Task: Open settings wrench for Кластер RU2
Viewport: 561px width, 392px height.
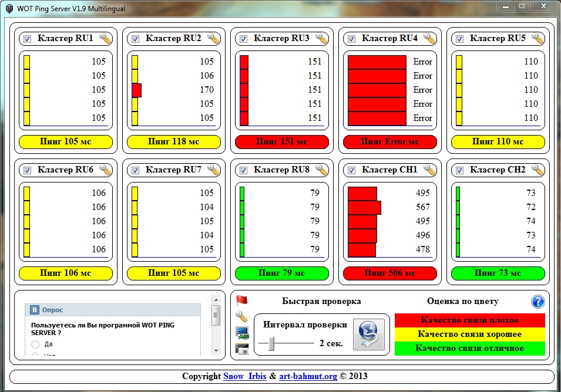Action: pos(213,38)
